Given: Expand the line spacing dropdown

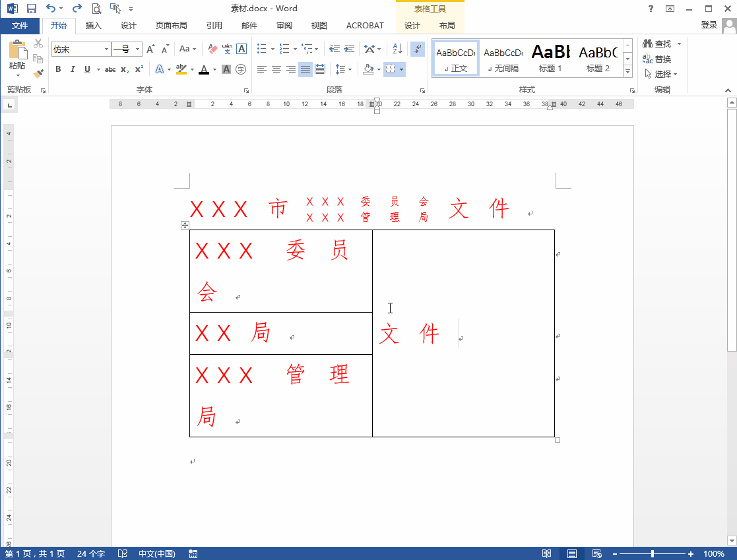Looking at the screenshot, I should coord(350,69).
